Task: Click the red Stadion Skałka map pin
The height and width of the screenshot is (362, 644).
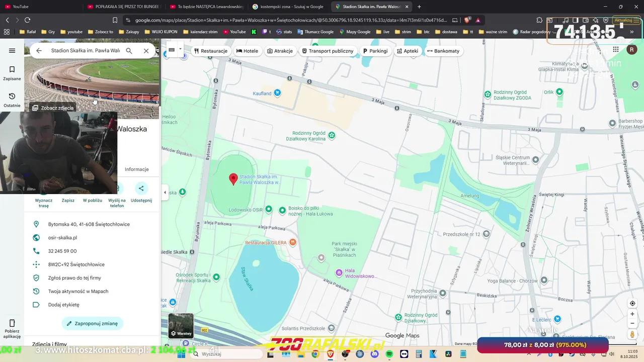Action: pyautogui.click(x=233, y=179)
